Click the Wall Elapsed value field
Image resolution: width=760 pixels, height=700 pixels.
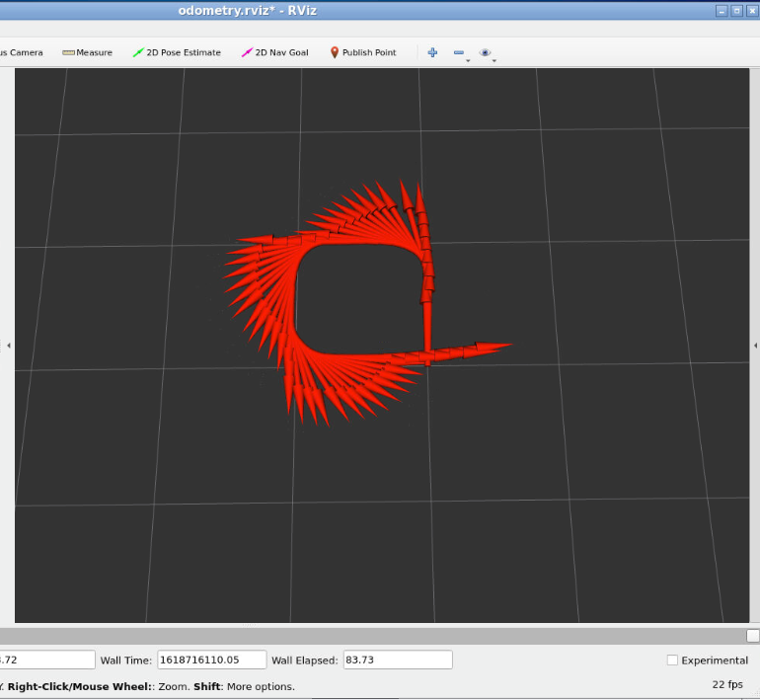coord(397,661)
